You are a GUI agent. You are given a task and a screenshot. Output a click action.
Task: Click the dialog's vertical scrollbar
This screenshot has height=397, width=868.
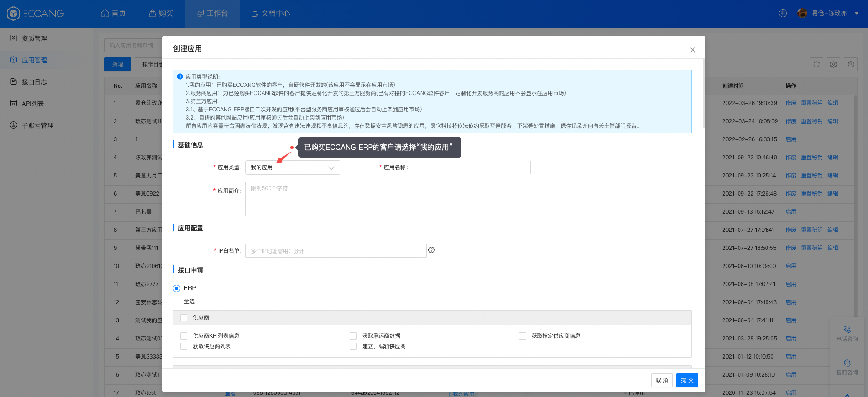pos(704,93)
